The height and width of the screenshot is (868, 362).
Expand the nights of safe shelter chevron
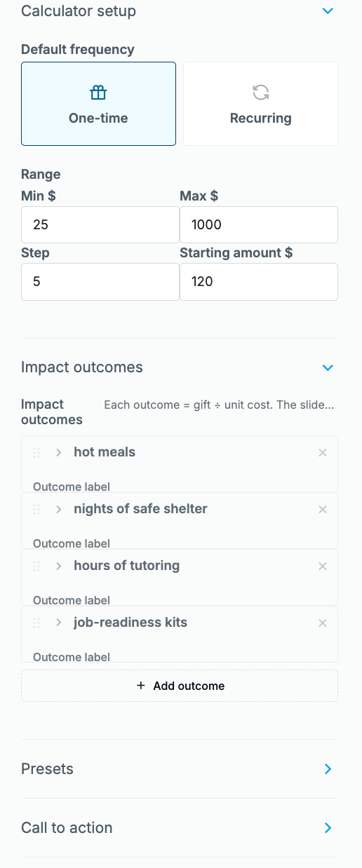59,509
